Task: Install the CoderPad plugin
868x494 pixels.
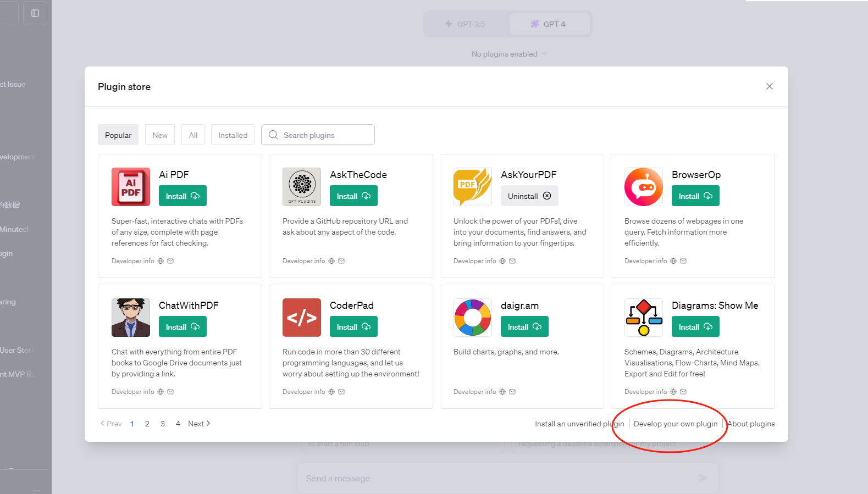Action: [x=353, y=327]
